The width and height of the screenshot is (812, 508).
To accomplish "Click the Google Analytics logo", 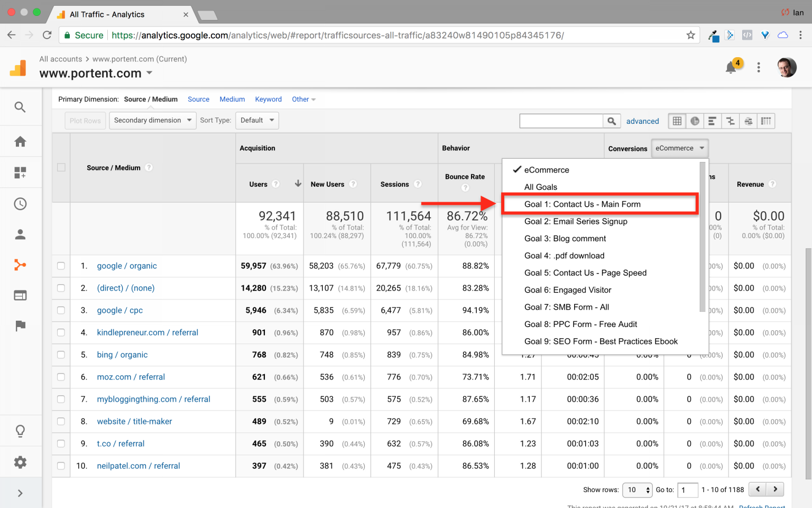I will click(18, 68).
